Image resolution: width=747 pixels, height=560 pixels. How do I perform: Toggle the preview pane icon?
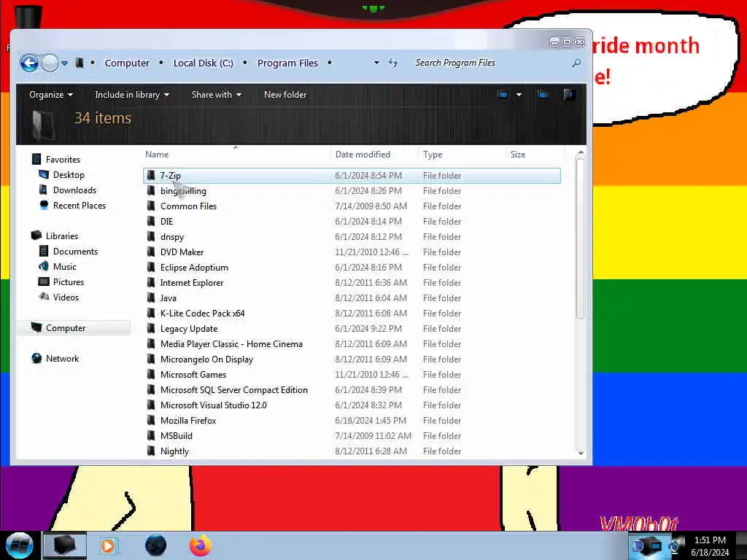pos(543,95)
